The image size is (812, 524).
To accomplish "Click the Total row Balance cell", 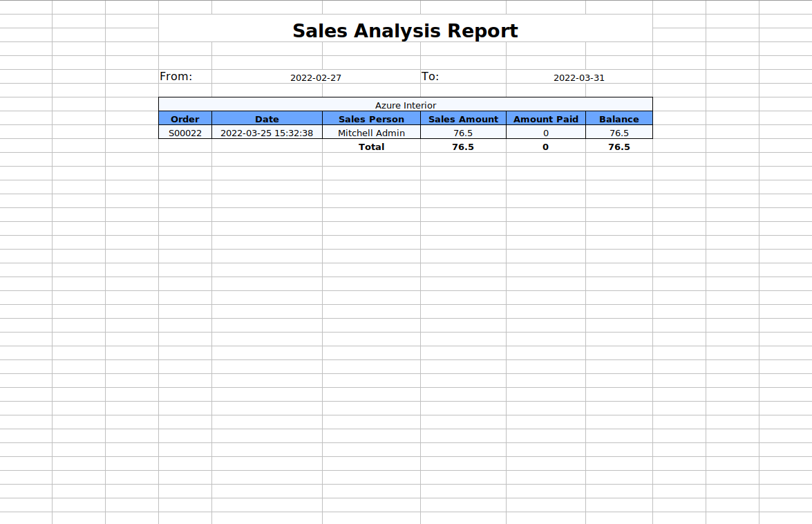I will [619, 147].
